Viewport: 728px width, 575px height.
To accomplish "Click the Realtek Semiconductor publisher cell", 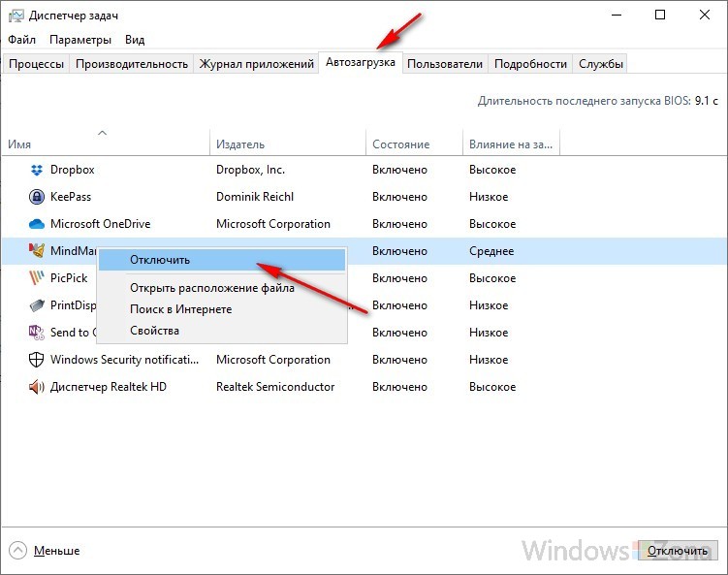I will tap(275, 387).
